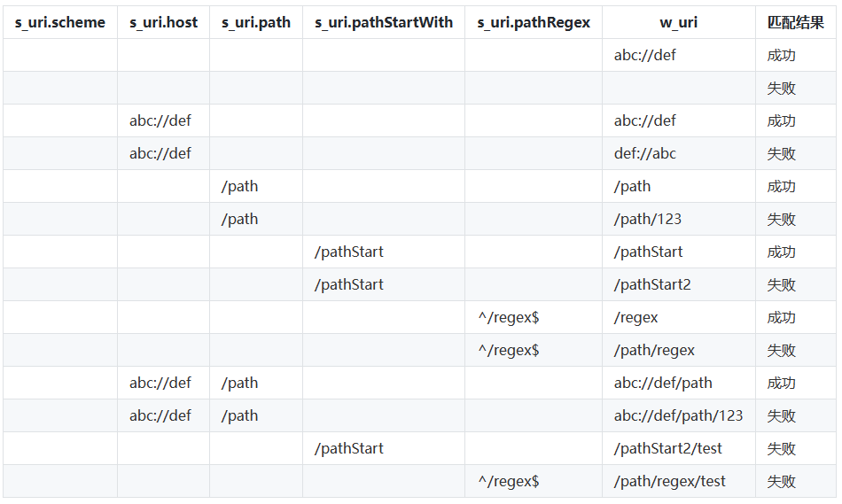The width and height of the screenshot is (842, 504).
Task: Click the s_uri.scheme column header
Action: click(x=60, y=22)
